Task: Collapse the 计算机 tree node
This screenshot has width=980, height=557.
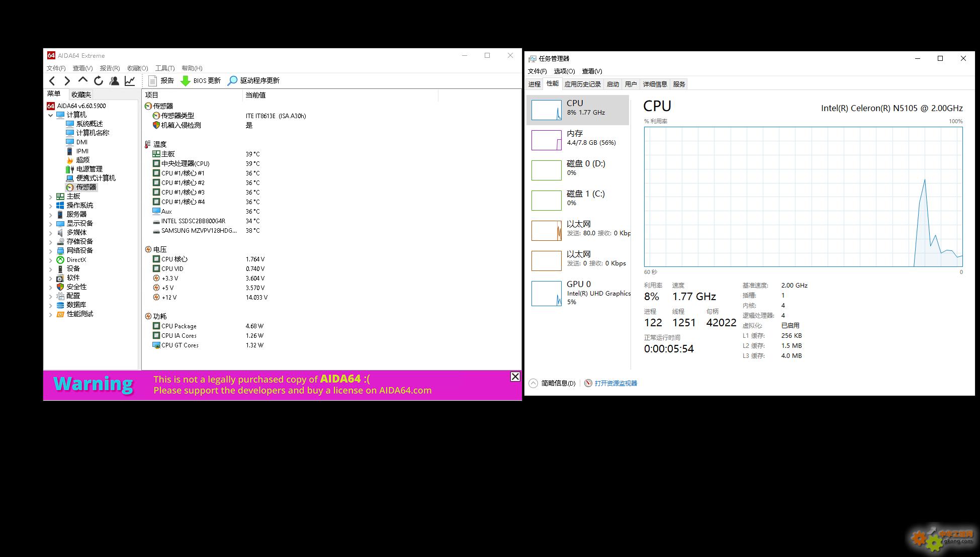Action: [50, 115]
